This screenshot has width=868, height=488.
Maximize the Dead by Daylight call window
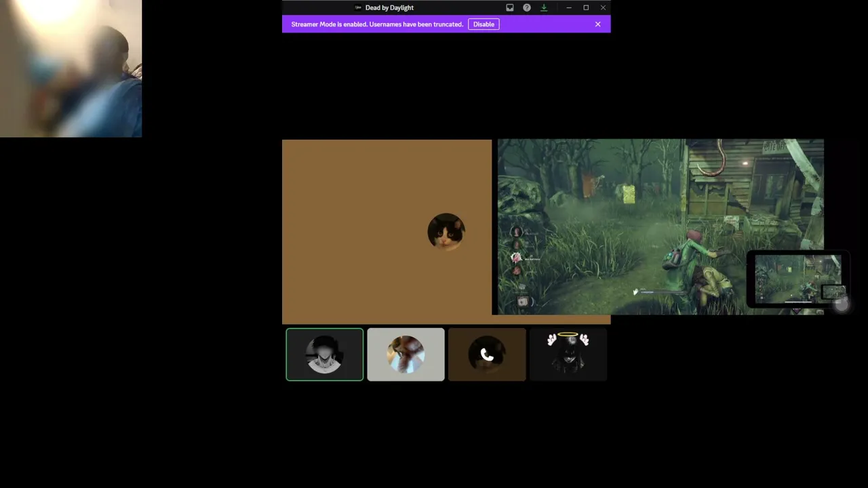click(x=586, y=7)
